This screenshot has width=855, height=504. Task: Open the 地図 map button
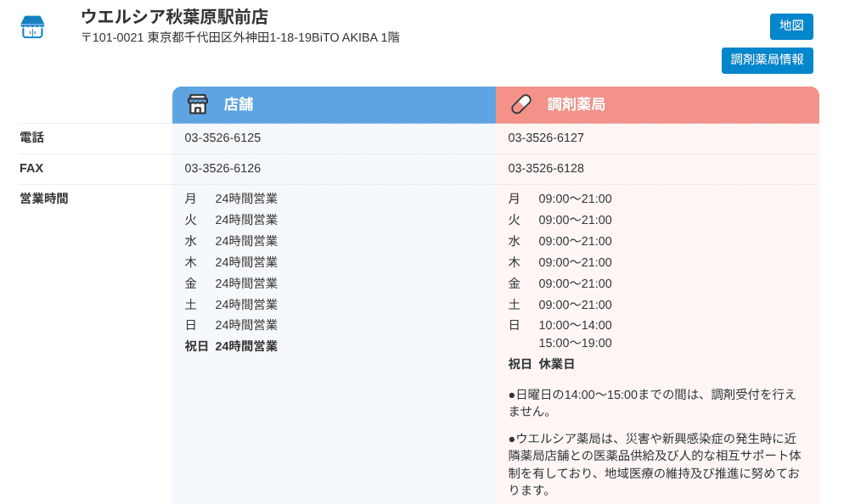[790, 26]
